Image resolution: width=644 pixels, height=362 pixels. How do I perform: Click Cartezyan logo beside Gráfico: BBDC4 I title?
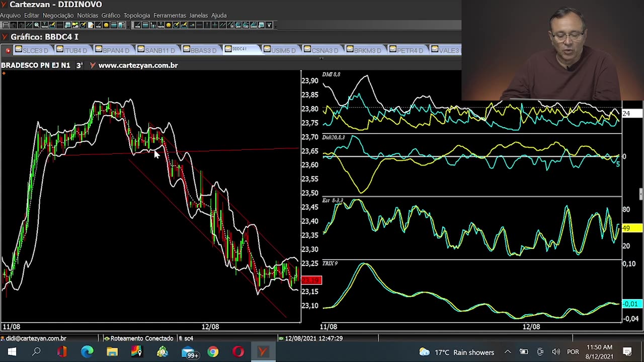(5, 37)
